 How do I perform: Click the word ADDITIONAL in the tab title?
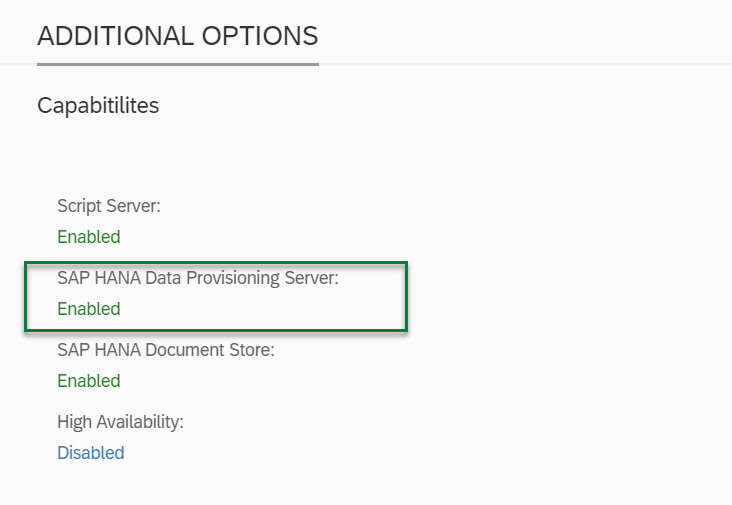115,36
